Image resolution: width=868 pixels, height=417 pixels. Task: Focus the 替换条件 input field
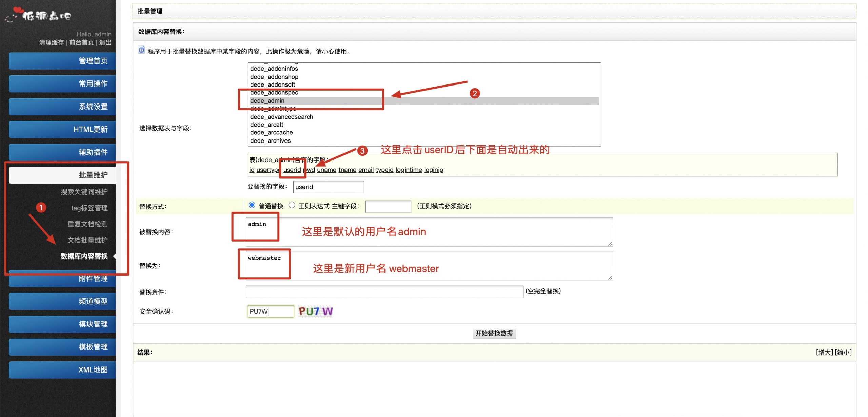pyautogui.click(x=384, y=292)
